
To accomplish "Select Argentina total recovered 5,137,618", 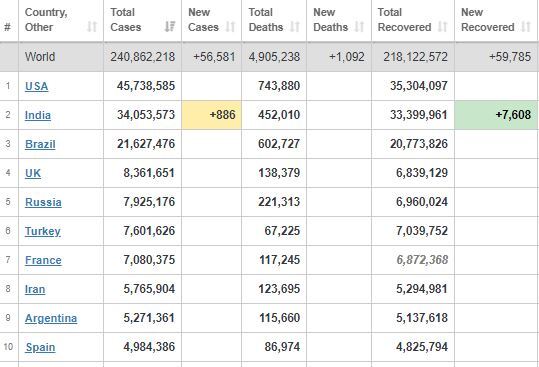I will click(x=422, y=318).
